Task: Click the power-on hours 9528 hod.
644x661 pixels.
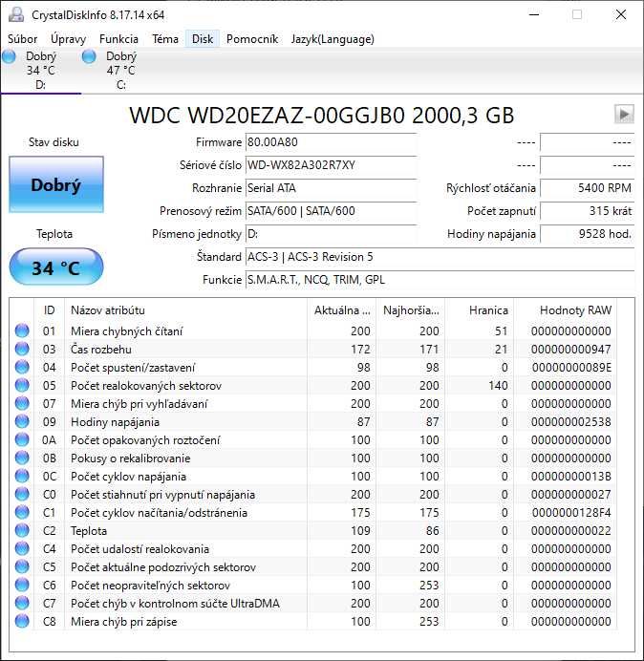Action: (587, 234)
